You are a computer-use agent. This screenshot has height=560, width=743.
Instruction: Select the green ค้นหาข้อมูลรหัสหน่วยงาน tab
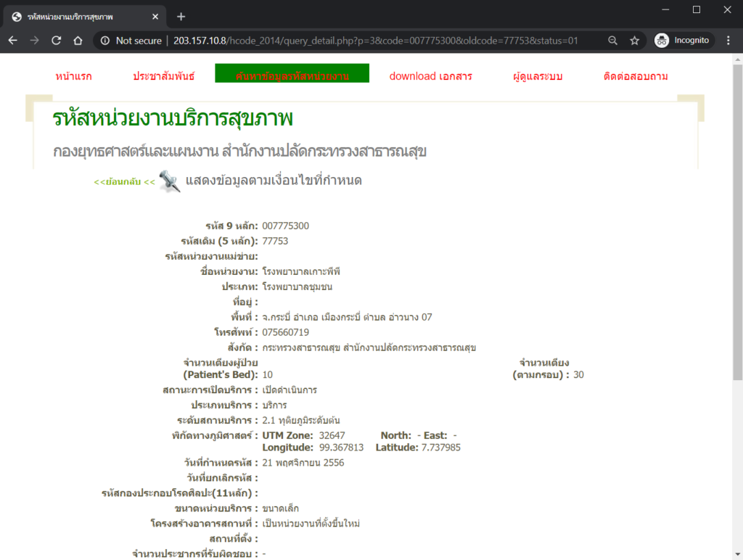292,74
